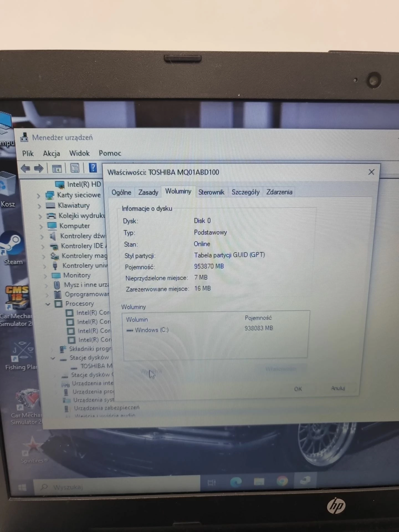Click the Back arrow in Device Manager toolbar

(25, 168)
